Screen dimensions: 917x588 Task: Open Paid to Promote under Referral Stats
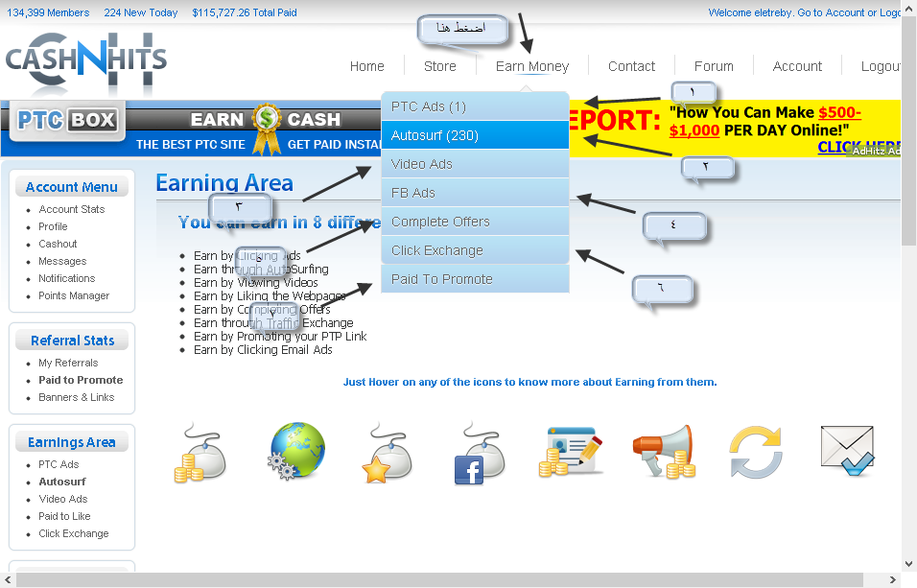pos(81,380)
